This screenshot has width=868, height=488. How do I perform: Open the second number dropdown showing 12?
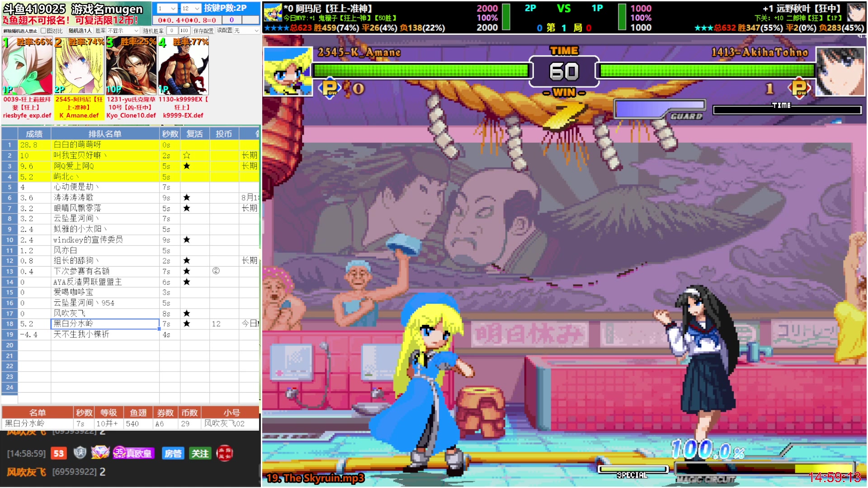191,9
